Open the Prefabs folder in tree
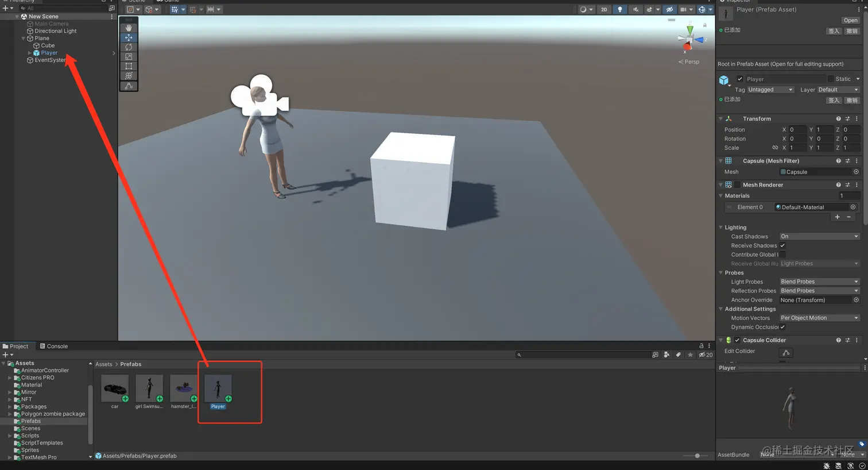The width and height of the screenshot is (868, 470). [31, 421]
